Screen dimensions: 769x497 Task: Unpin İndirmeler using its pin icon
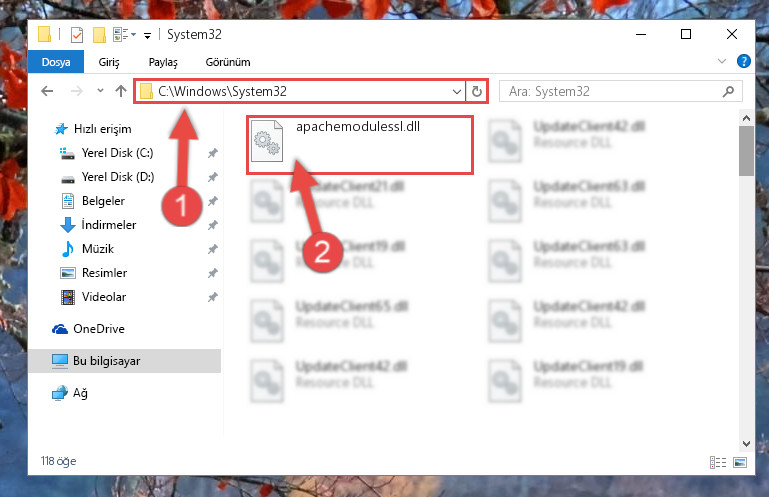[212, 225]
